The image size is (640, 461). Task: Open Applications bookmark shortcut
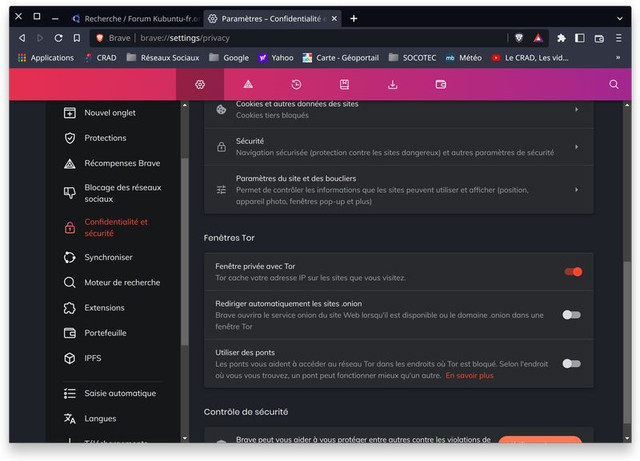(x=46, y=58)
